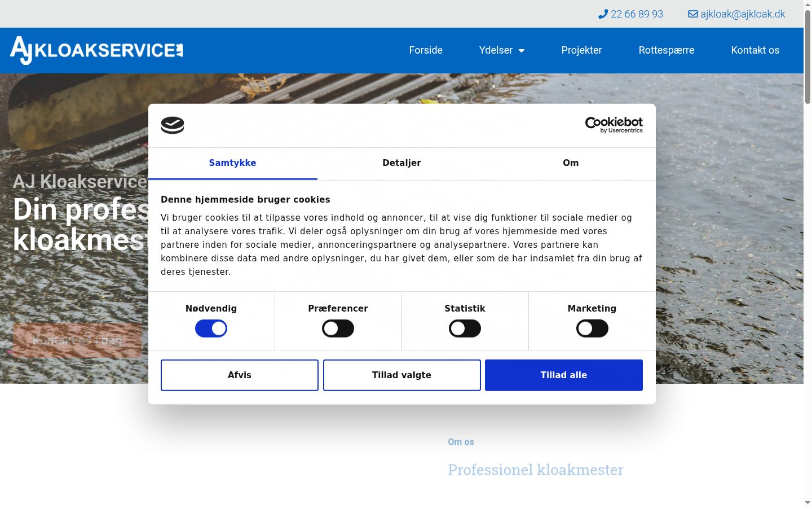Toggle the Nødvendig cookies switch

pyautogui.click(x=211, y=329)
